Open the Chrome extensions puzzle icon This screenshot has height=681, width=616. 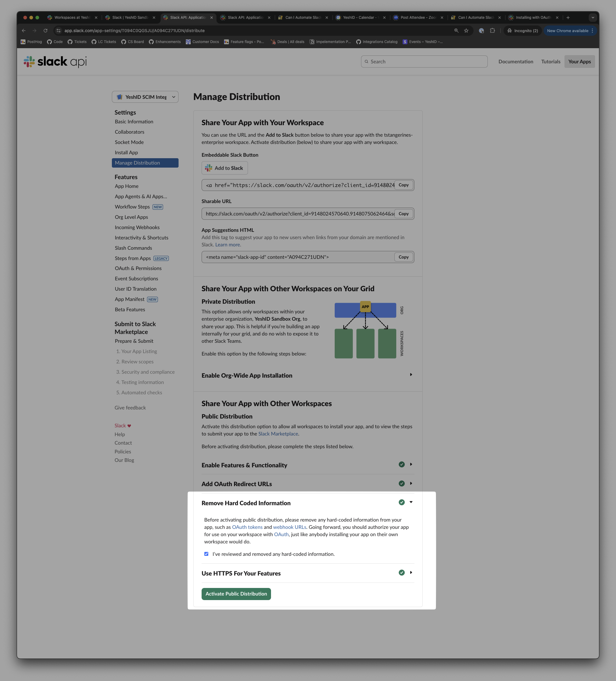click(492, 31)
